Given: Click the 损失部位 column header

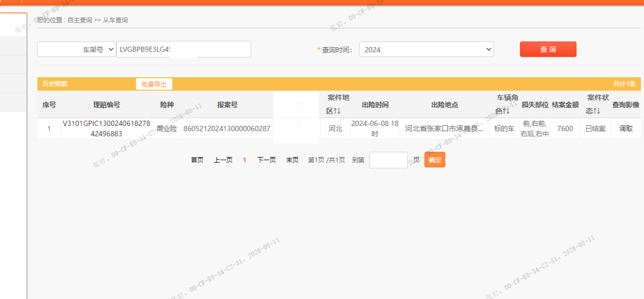Looking at the screenshot, I should coord(535,104).
